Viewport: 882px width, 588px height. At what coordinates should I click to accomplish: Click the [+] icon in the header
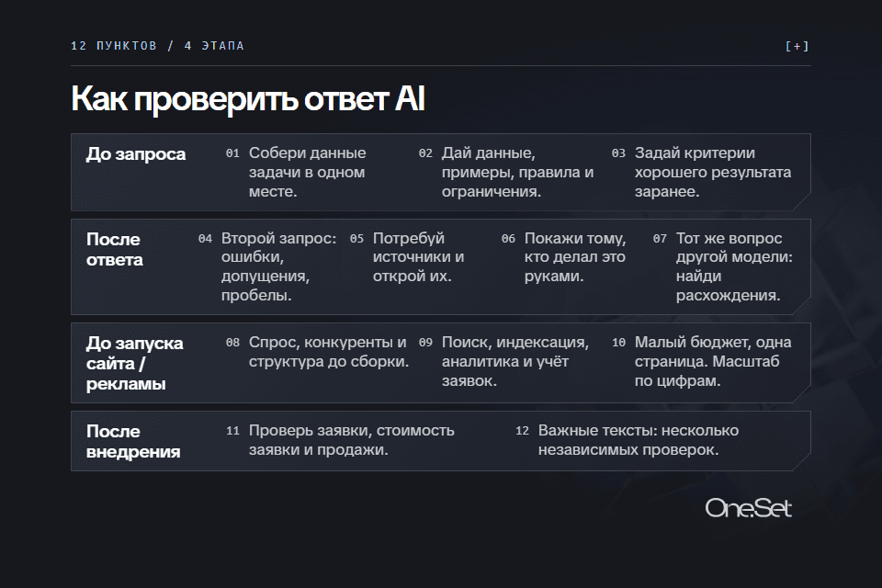pos(797,46)
